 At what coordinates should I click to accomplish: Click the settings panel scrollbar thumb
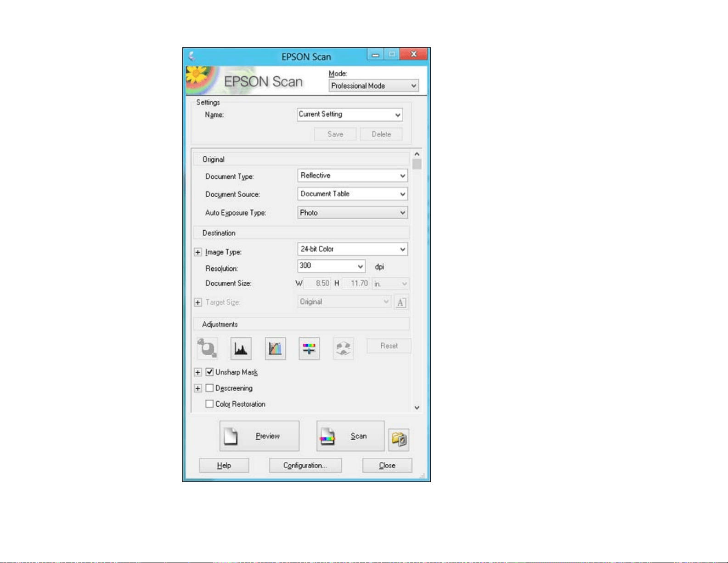coord(417,165)
